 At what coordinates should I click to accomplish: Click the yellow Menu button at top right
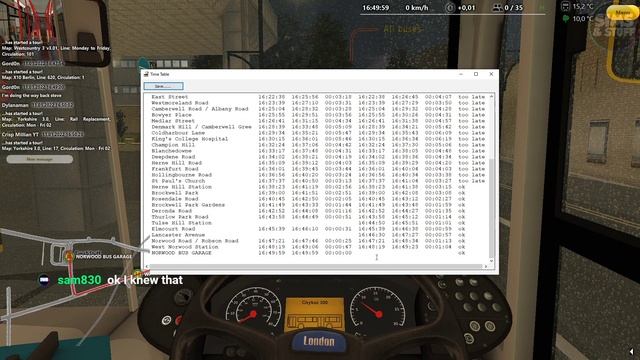[622, 13]
